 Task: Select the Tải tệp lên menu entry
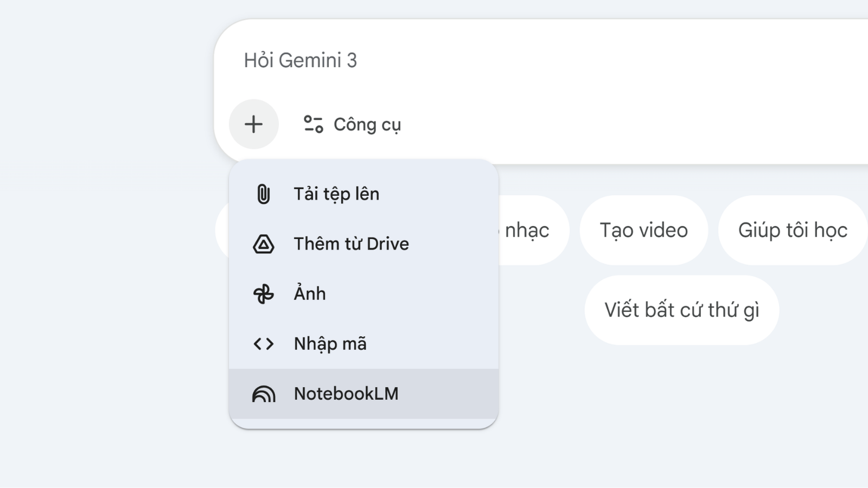pos(336,194)
